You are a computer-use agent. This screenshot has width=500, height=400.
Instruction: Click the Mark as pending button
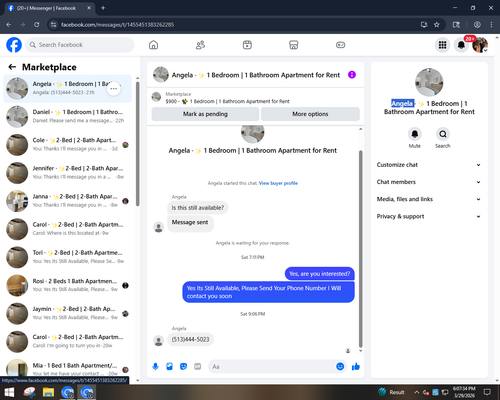[205, 114]
